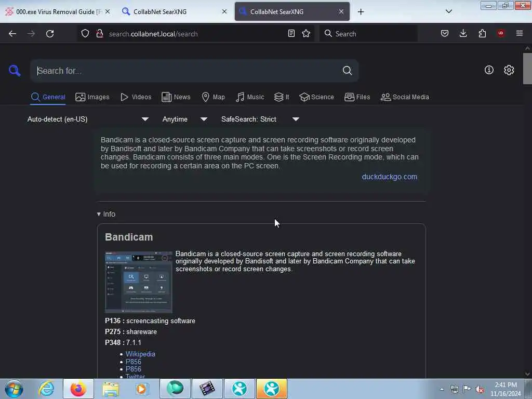Open the Auto-detect (en-US) language dropdown
532x399 pixels.
[88, 119]
